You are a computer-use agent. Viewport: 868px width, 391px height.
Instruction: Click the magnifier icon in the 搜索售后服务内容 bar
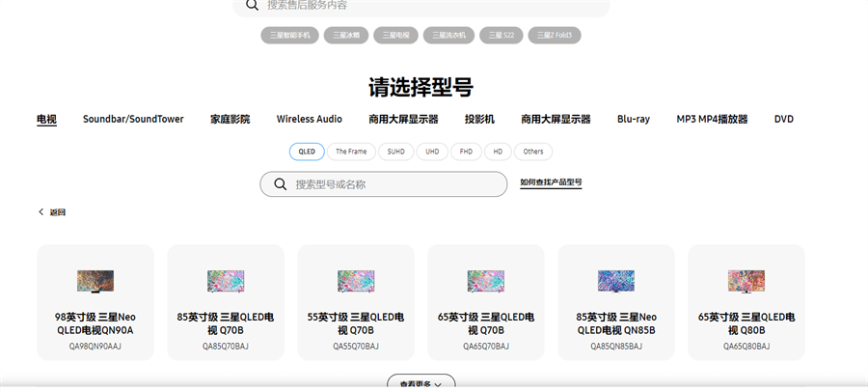[x=252, y=5]
